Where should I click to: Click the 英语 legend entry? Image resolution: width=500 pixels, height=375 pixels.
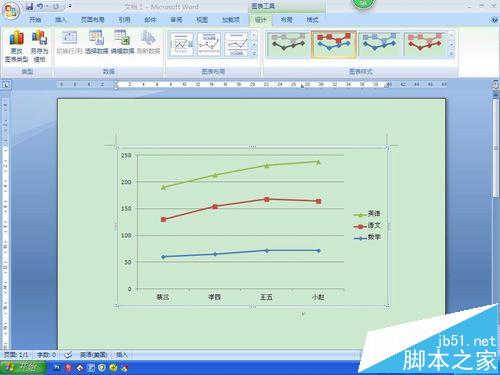367,214
